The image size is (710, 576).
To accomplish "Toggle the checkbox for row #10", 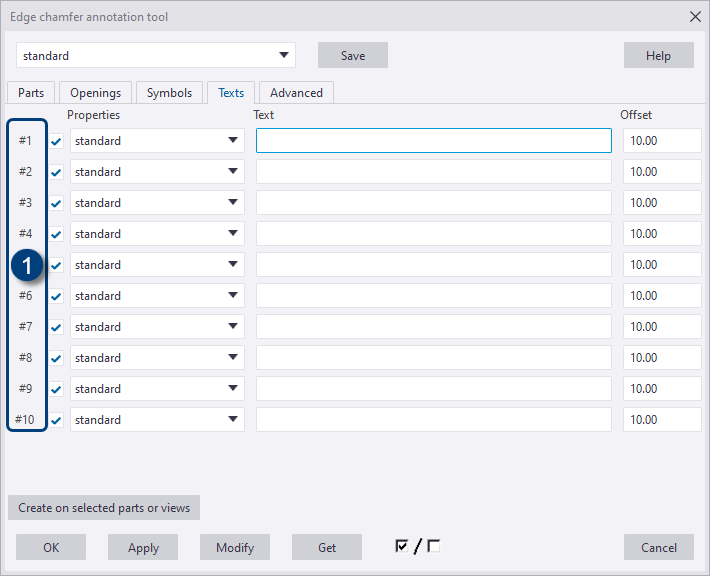I will coord(56,420).
